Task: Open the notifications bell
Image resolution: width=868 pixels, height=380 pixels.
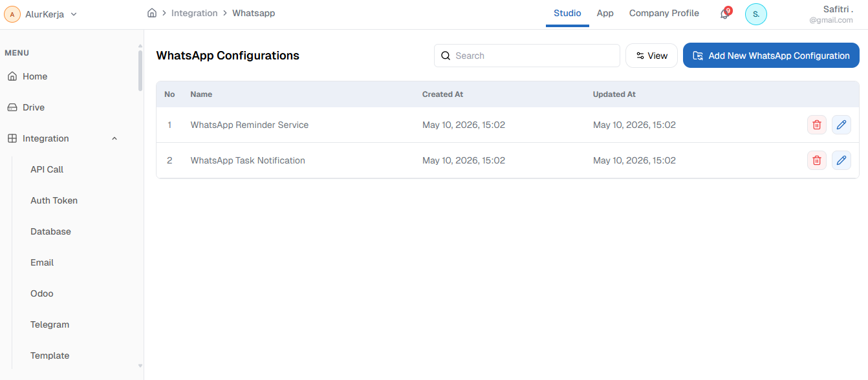Action: 724,14
